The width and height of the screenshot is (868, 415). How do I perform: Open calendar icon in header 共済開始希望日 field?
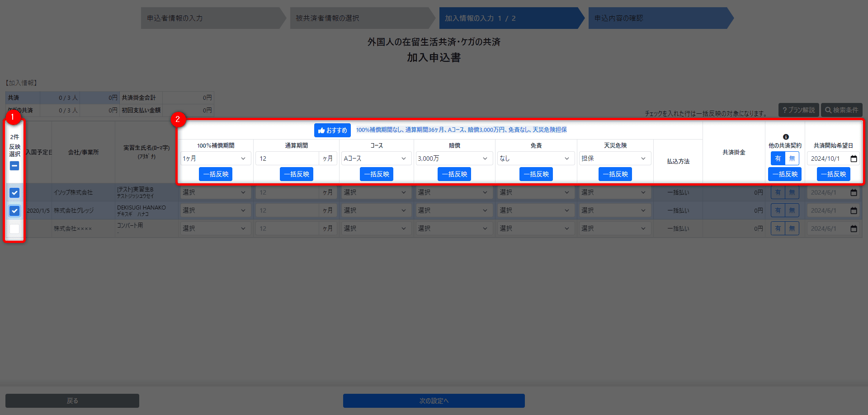click(x=854, y=159)
